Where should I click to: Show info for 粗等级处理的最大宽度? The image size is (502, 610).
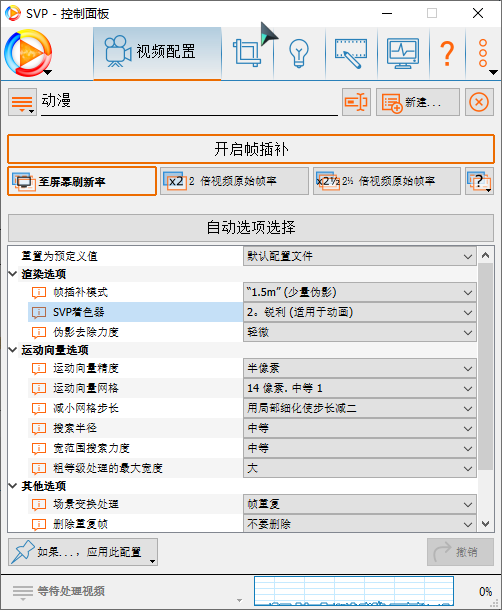[x=39, y=468]
